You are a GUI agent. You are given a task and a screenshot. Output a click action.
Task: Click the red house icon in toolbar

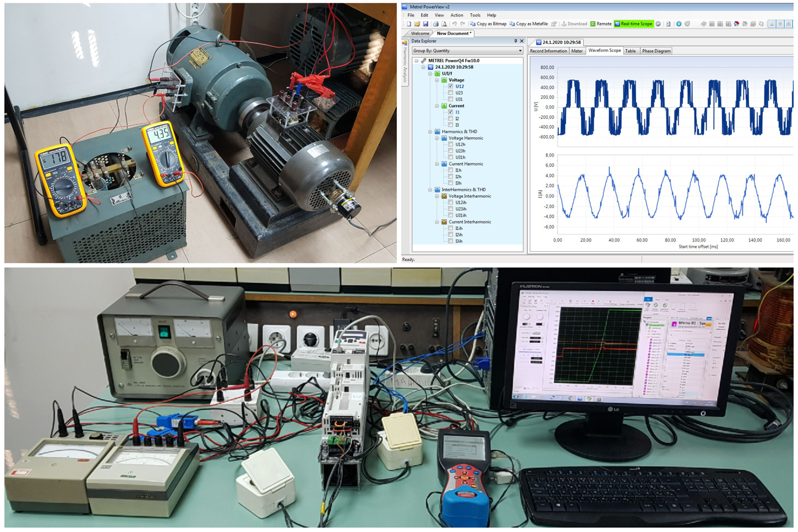click(x=736, y=24)
